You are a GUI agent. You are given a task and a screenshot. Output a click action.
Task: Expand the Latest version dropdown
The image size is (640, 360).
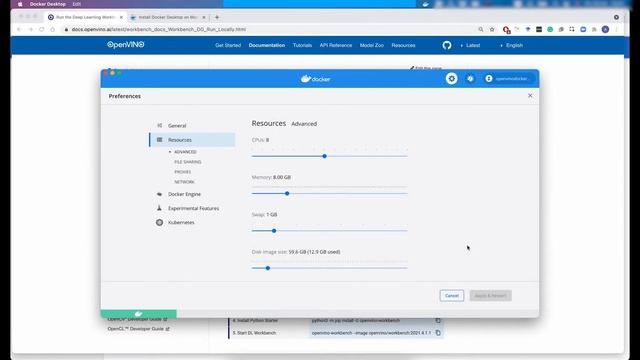coord(471,45)
